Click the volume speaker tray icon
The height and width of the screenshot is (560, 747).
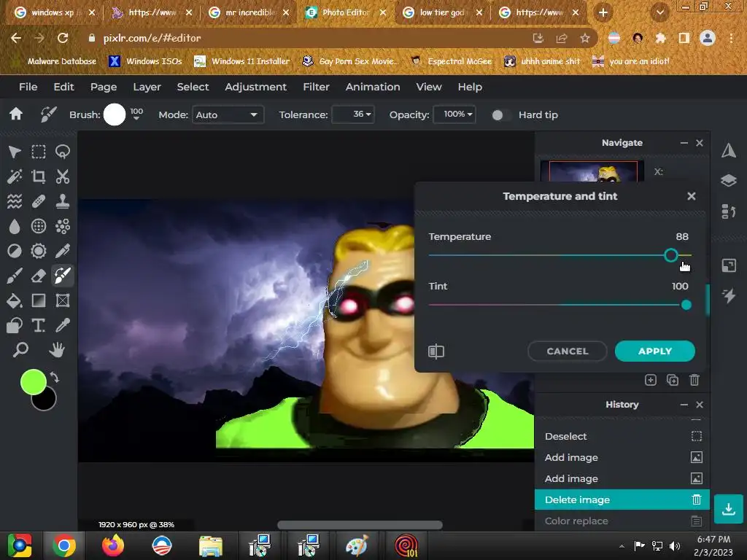click(675, 546)
